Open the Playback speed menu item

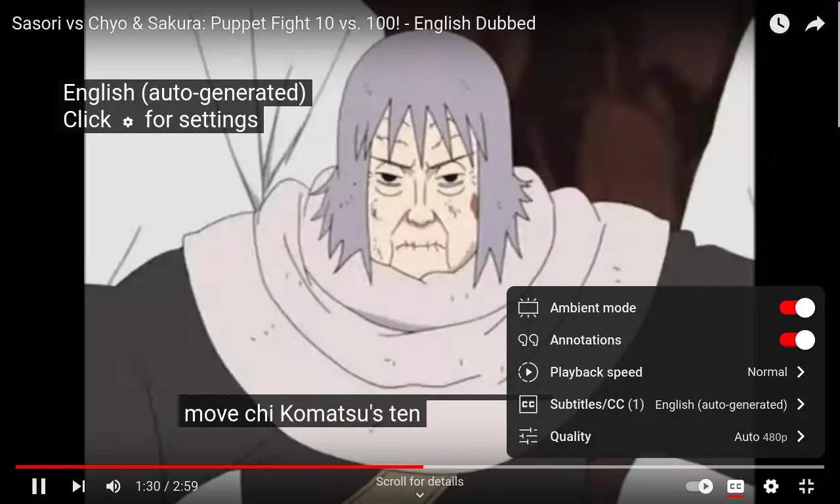click(665, 372)
